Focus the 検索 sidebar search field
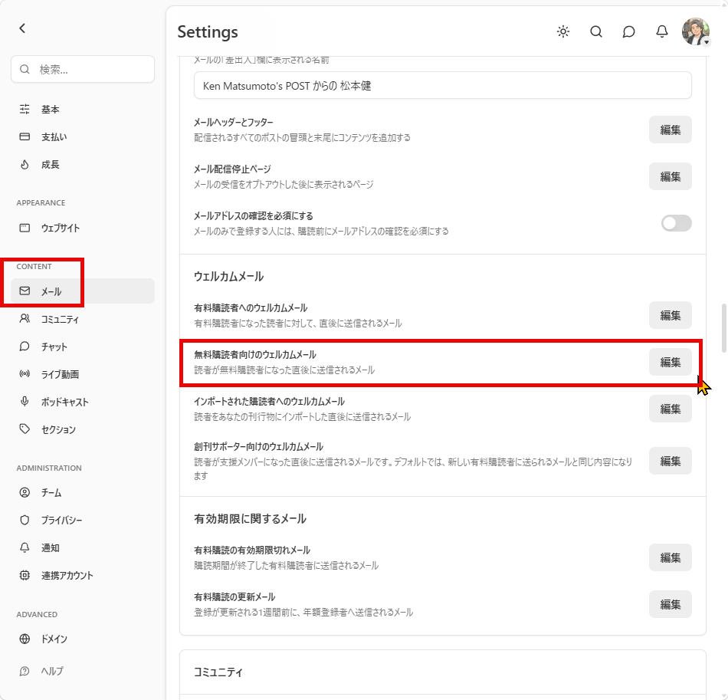The height and width of the screenshot is (700, 728). (x=83, y=69)
